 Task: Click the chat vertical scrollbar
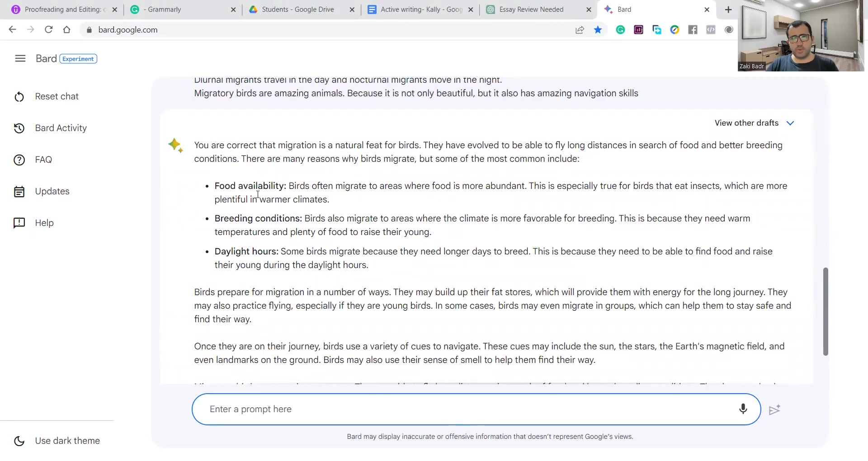pyautogui.click(x=826, y=312)
